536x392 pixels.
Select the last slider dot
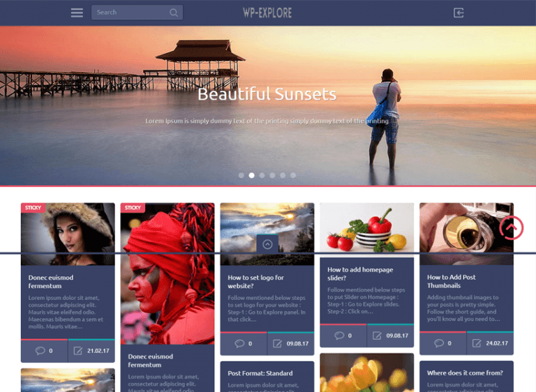[293, 175]
